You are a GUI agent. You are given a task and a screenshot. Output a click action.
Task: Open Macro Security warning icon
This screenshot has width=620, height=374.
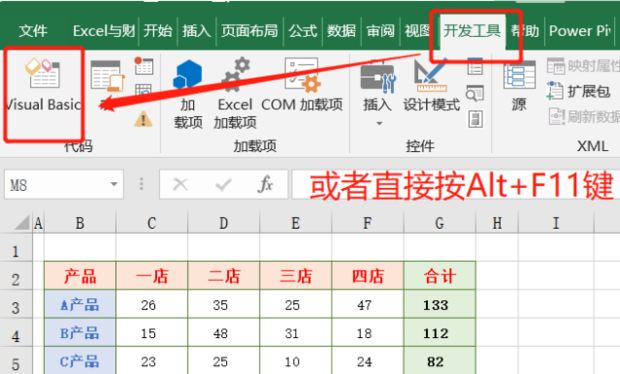point(143,119)
